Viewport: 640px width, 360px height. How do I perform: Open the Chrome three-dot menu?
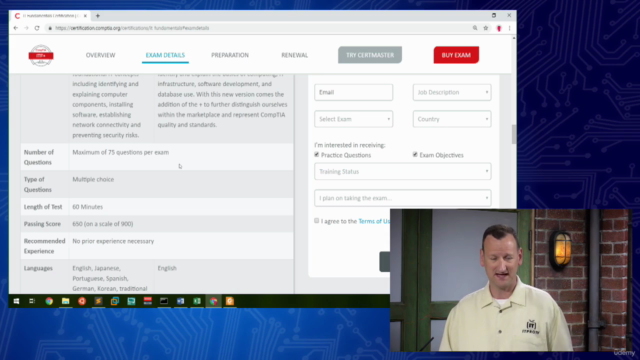[x=509, y=28]
